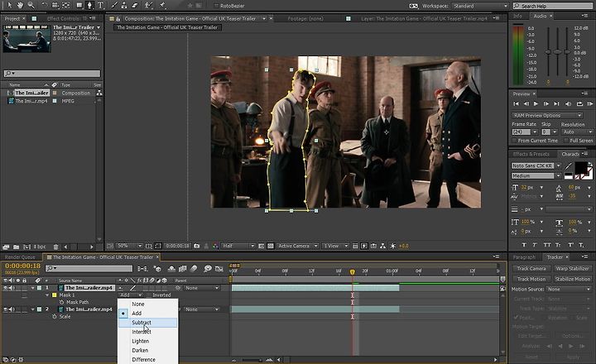
Task: Select the Roto Brush tool
Action: tap(149, 5)
